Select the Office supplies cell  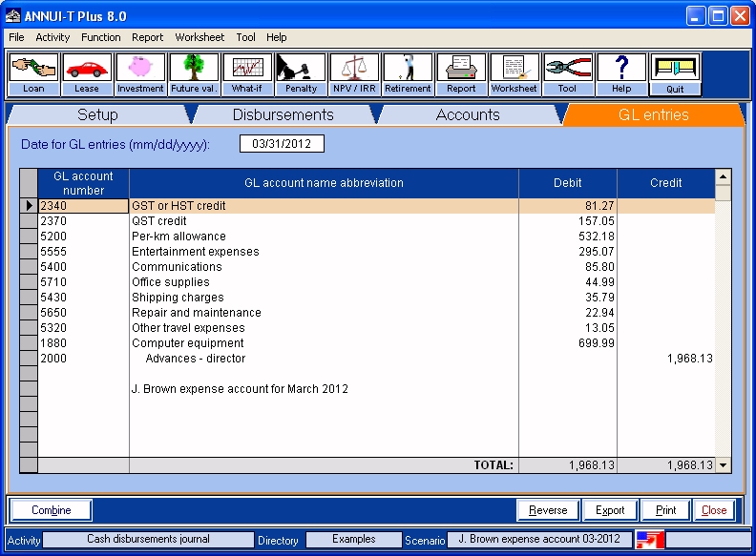(324, 282)
